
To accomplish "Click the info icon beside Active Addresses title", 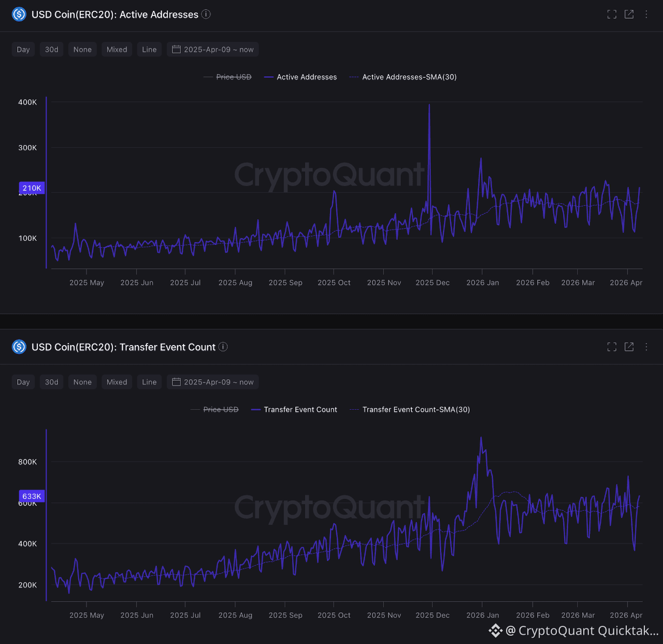I will coord(206,14).
